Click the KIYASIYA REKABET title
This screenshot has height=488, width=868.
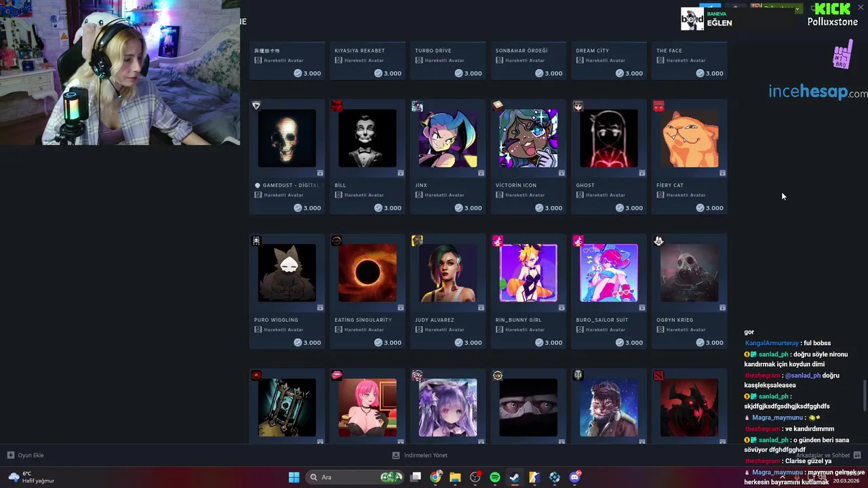tap(359, 51)
